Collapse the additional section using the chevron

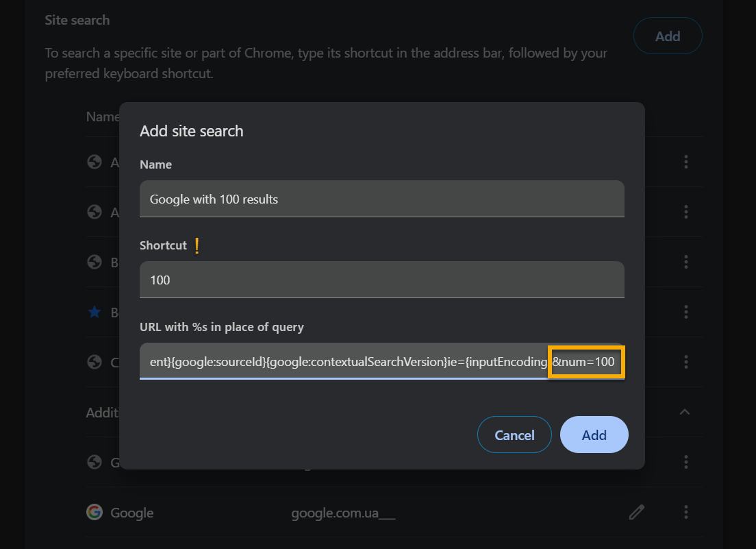click(684, 412)
